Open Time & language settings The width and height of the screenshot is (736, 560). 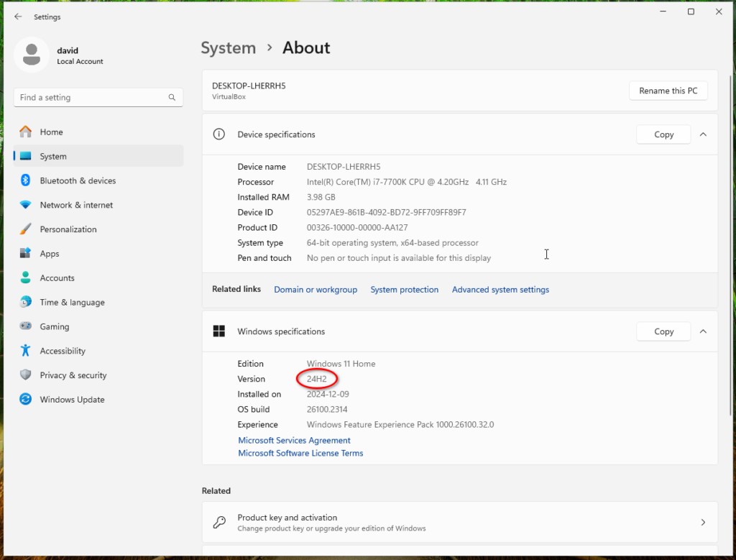click(x=98, y=302)
